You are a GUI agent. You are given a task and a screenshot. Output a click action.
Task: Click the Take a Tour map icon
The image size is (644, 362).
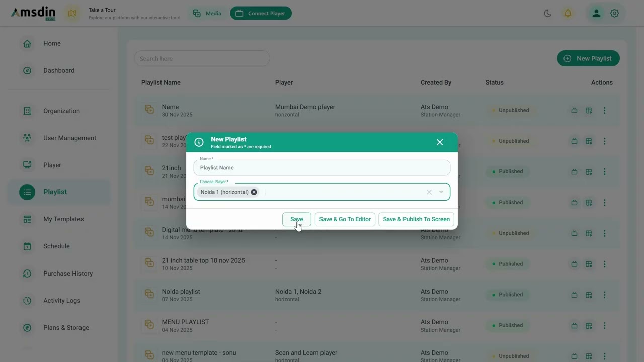(x=72, y=14)
